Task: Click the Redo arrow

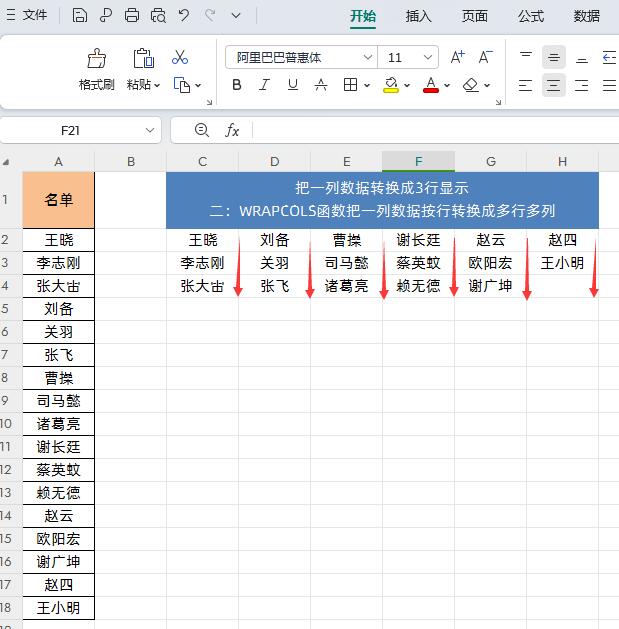Action: 210,16
